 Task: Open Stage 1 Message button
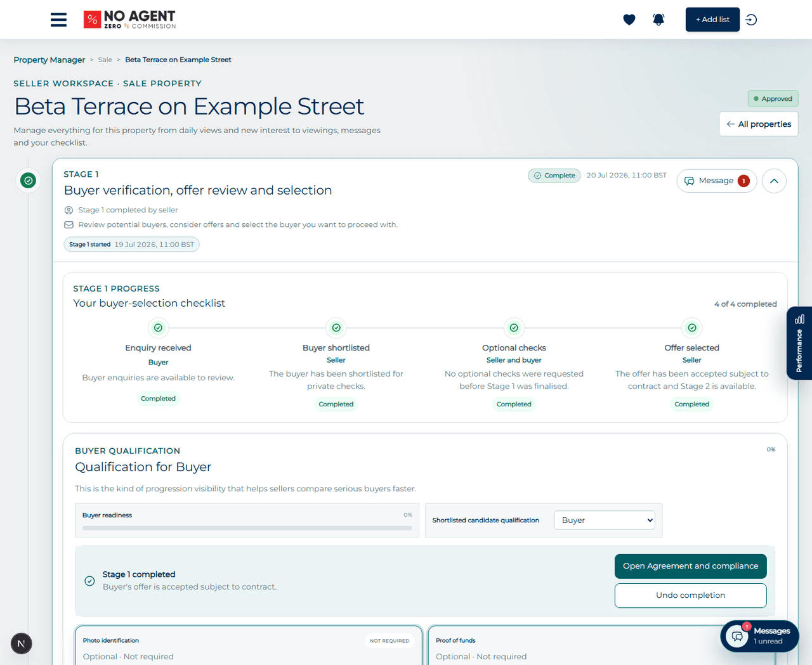click(x=717, y=181)
